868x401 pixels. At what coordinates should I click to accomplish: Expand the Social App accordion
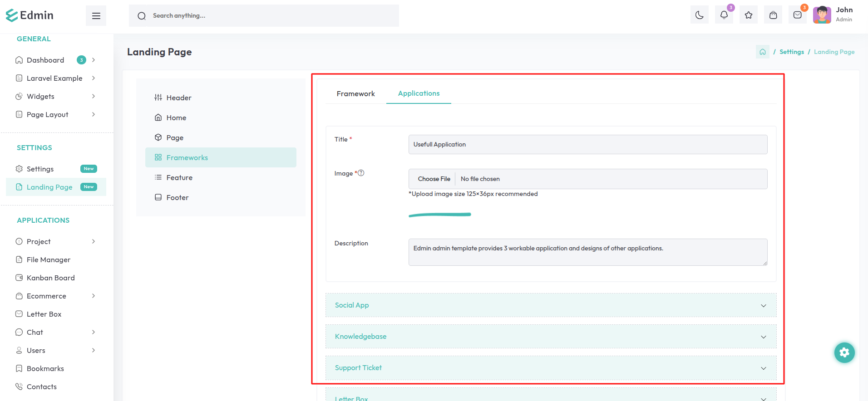click(551, 305)
